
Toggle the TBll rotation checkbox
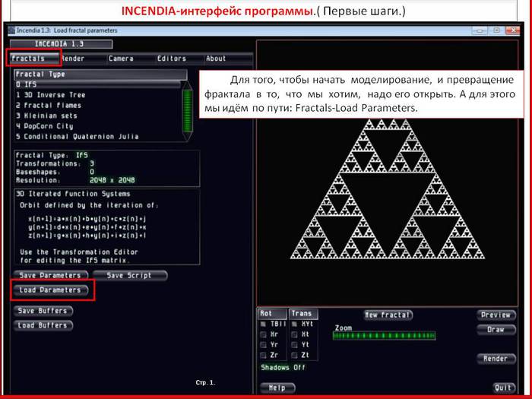coord(263,325)
